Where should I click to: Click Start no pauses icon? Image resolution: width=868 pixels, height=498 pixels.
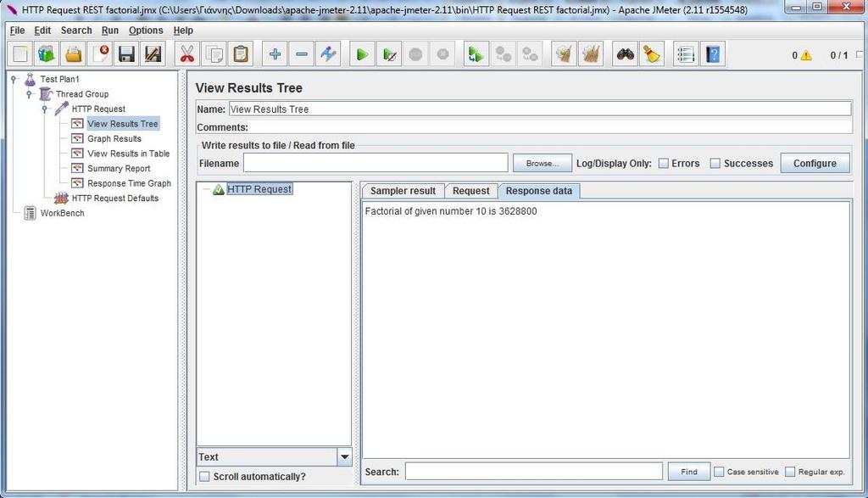pyautogui.click(x=389, y=54)
